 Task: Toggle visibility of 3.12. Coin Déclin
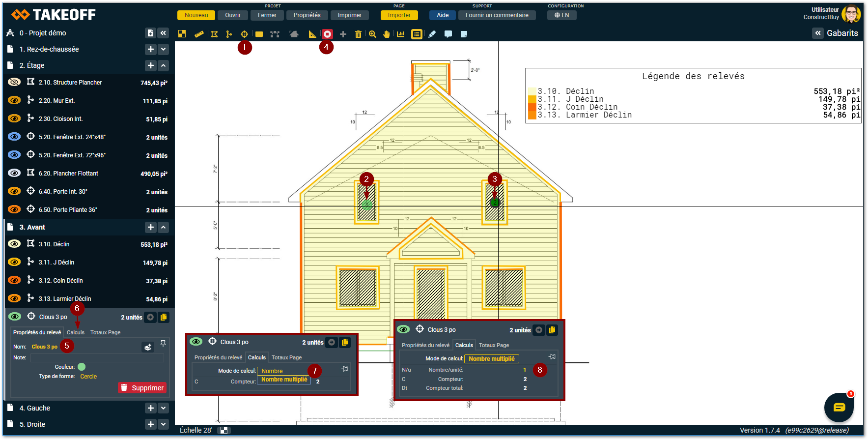tap(14, 280)
